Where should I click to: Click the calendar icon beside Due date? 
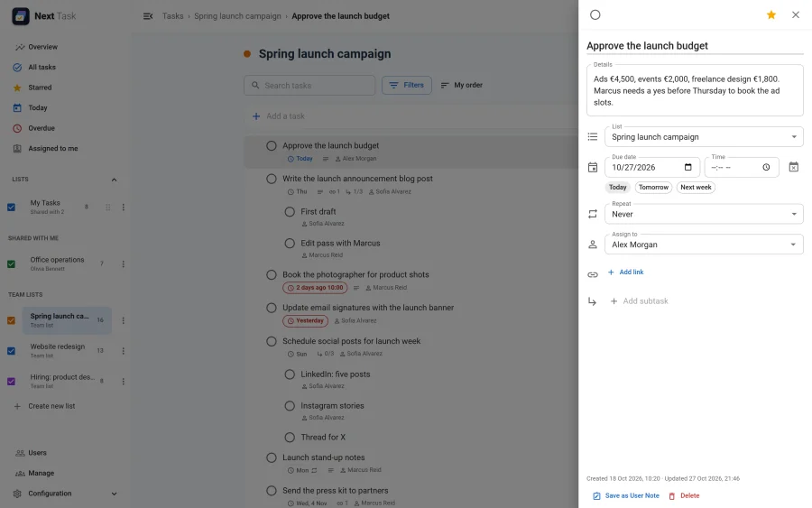coord(593,167)
